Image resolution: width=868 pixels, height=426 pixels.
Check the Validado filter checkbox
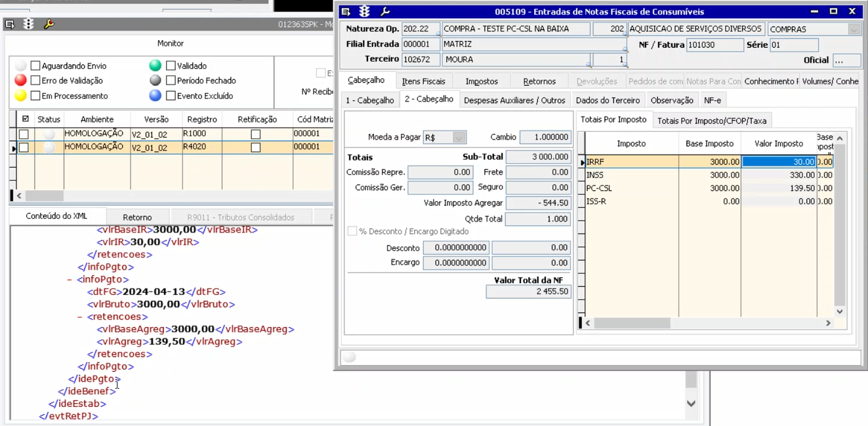click(171, 66)
